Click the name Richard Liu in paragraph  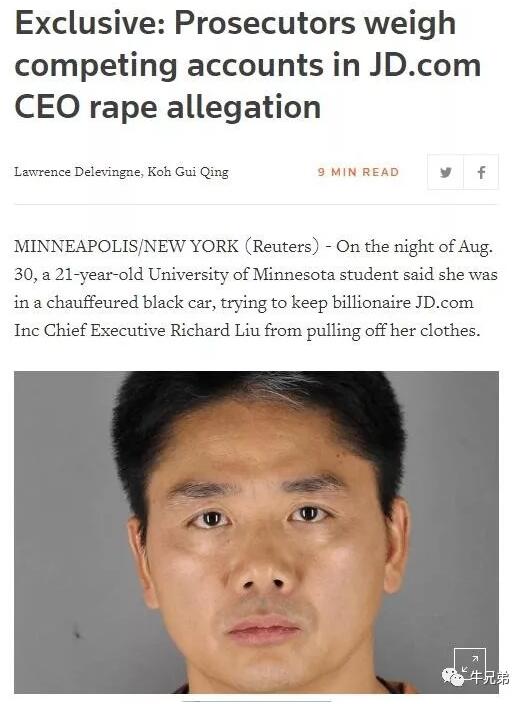[214, 330]
